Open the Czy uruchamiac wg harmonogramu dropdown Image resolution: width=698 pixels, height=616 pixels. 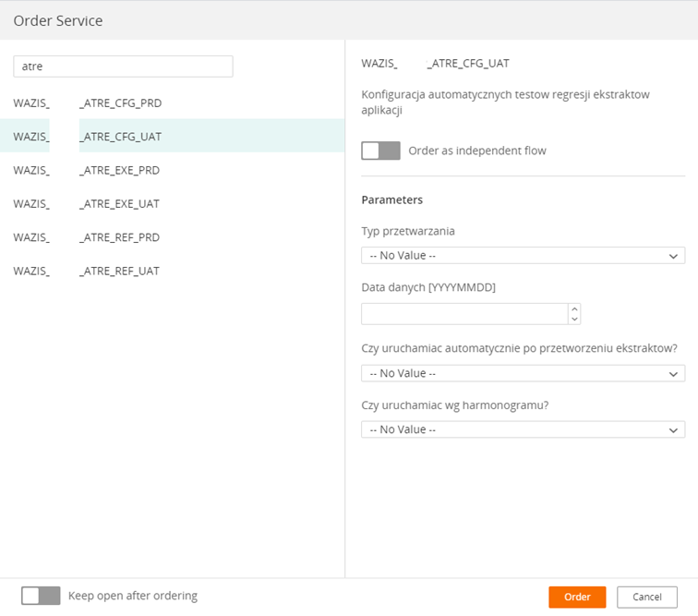click(523, 429)
